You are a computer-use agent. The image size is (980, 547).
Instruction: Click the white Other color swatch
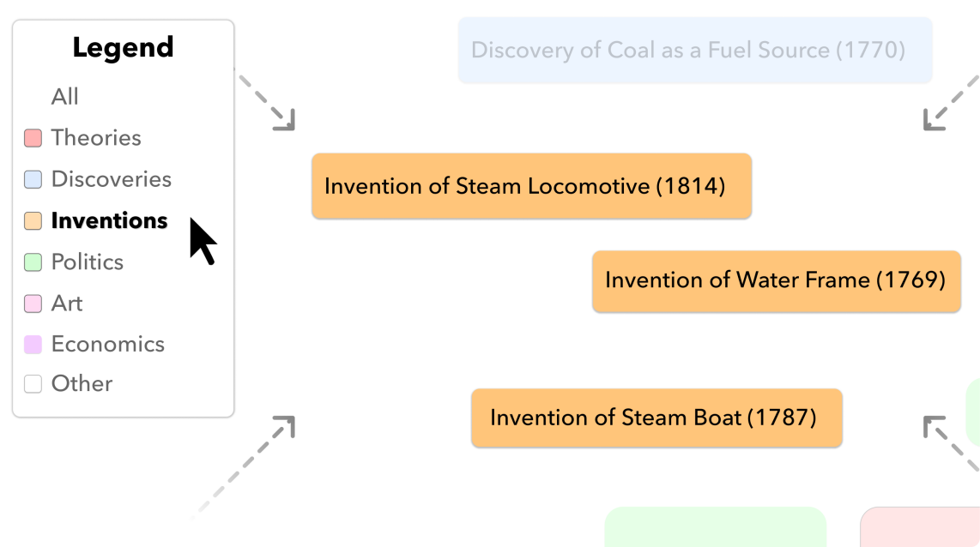[x=33, y=384]
